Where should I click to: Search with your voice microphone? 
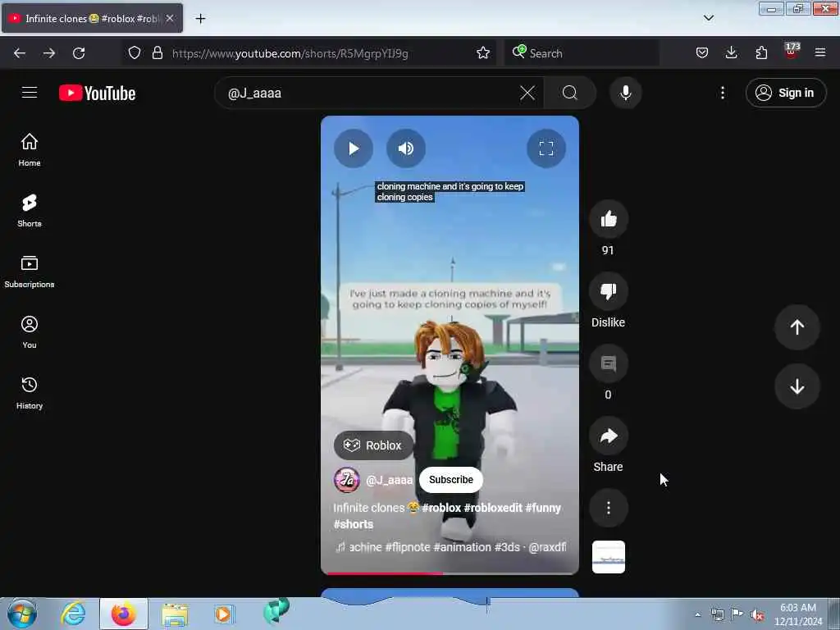click(625, 94)
